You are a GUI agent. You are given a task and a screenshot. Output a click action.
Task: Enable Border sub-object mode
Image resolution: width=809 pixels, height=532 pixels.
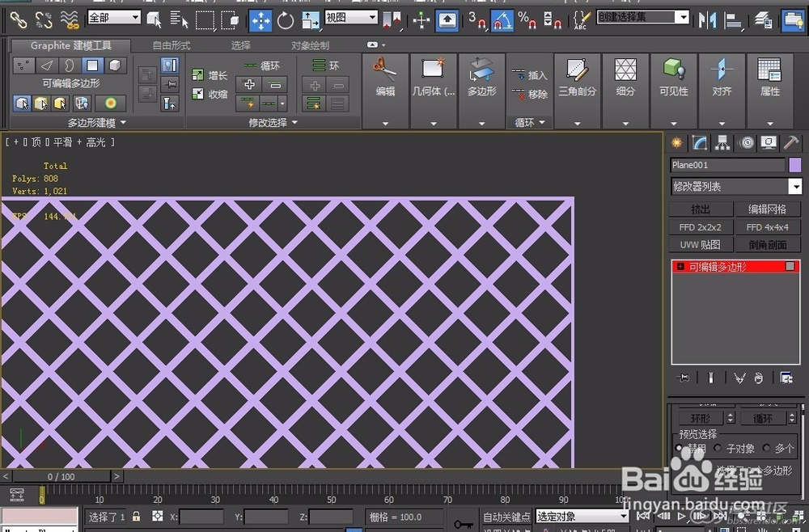[69, 65]
